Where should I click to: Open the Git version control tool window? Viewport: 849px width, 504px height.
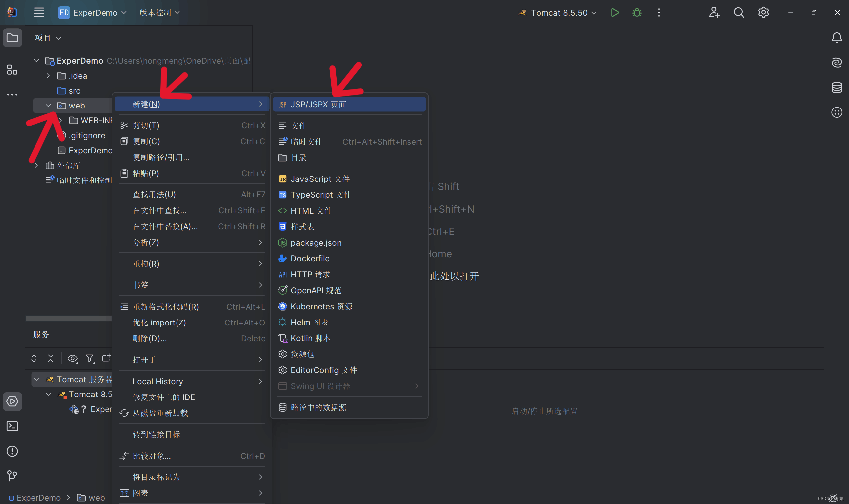[x=12, y=476]
